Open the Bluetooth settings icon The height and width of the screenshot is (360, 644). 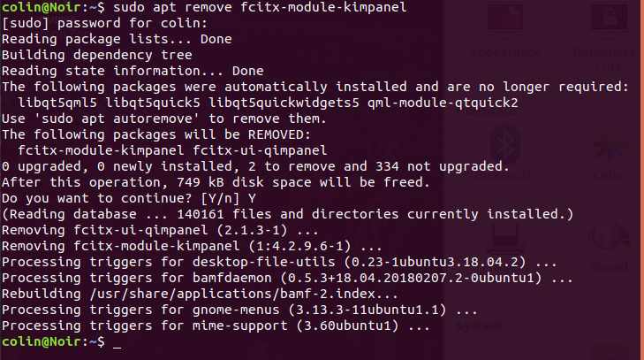point(505,145)
